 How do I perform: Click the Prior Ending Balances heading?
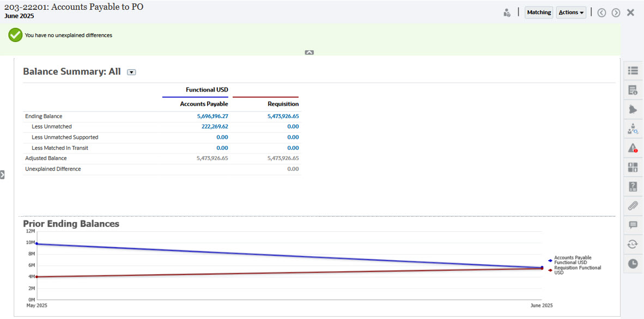pyautogui.click(x=71, y=224)
